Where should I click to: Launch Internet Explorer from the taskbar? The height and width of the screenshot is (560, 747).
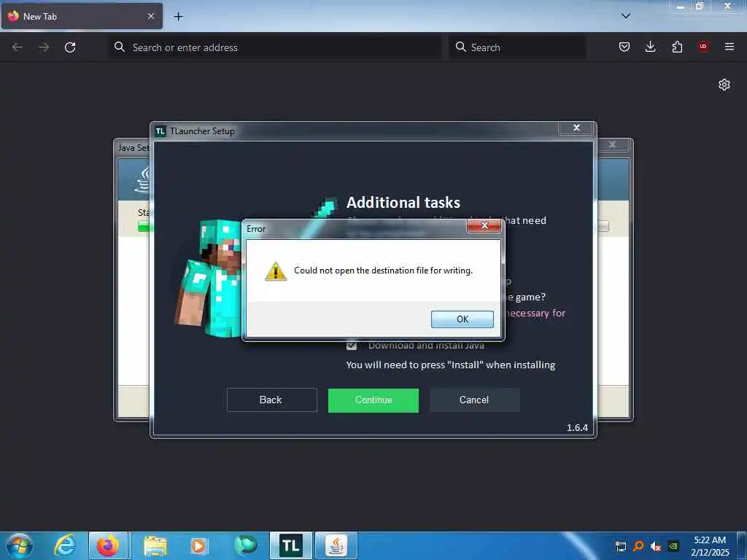tap(65, 545)
